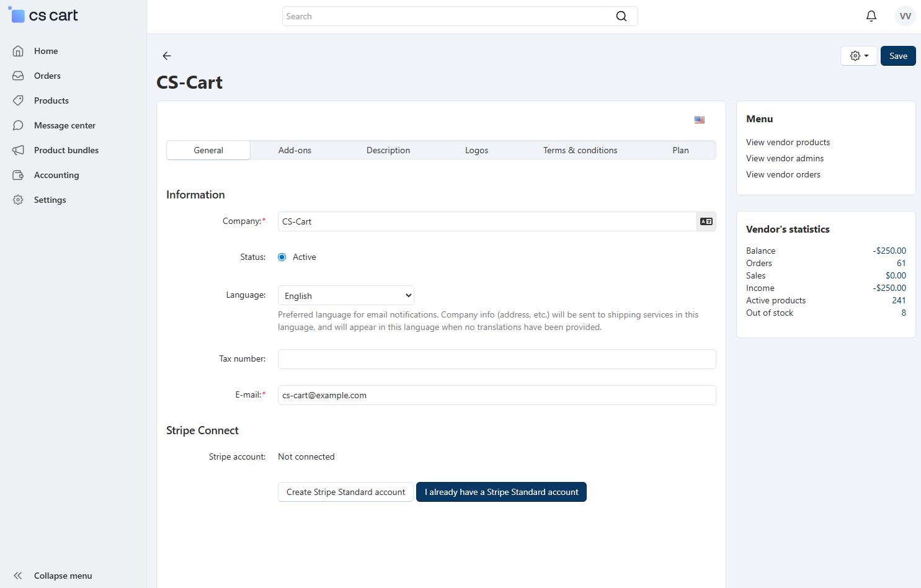Click the Collapse menu chevrons icon

18,576
